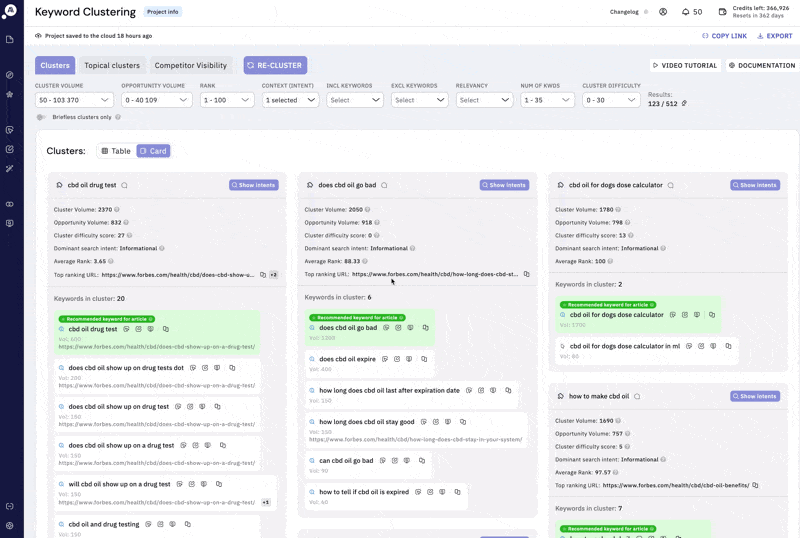
Task: Click the info icon next to Cluster Volume 2370
Action: pyautogui.click(x=117, y=210)
